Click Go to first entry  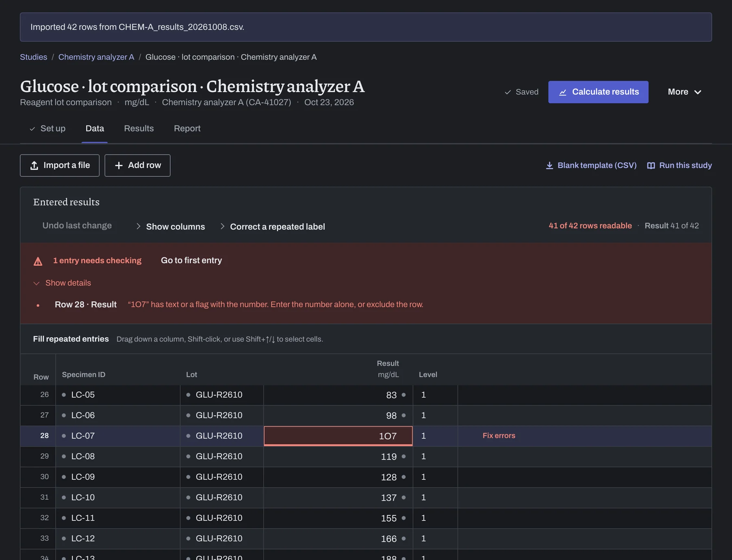coord(192,260)
